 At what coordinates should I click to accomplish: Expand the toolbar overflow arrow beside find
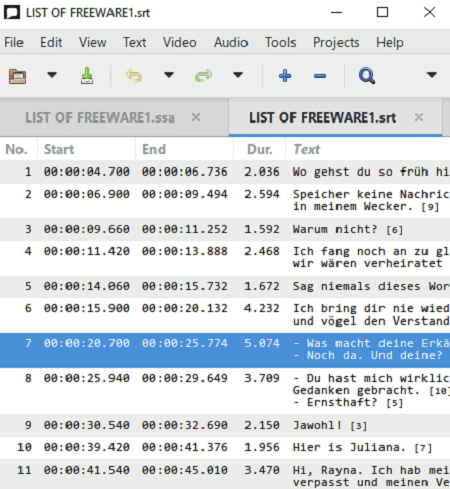point(432,75)
